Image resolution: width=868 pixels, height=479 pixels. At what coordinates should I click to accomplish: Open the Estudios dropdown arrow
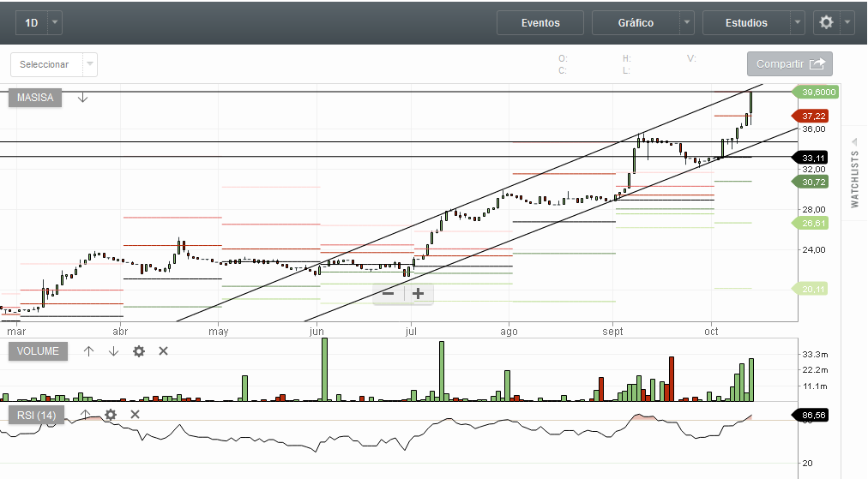pyautogui.click(x=797, y=23)
